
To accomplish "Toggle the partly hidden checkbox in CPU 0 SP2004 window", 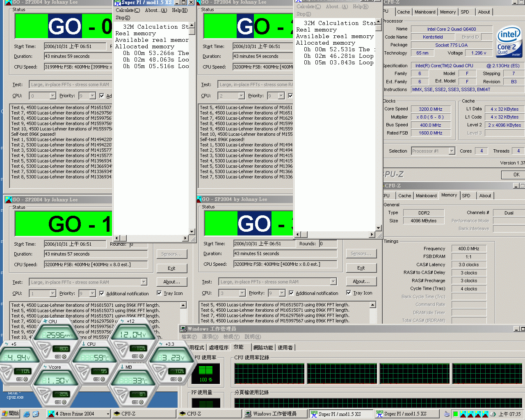I will (x=102, y=96).
